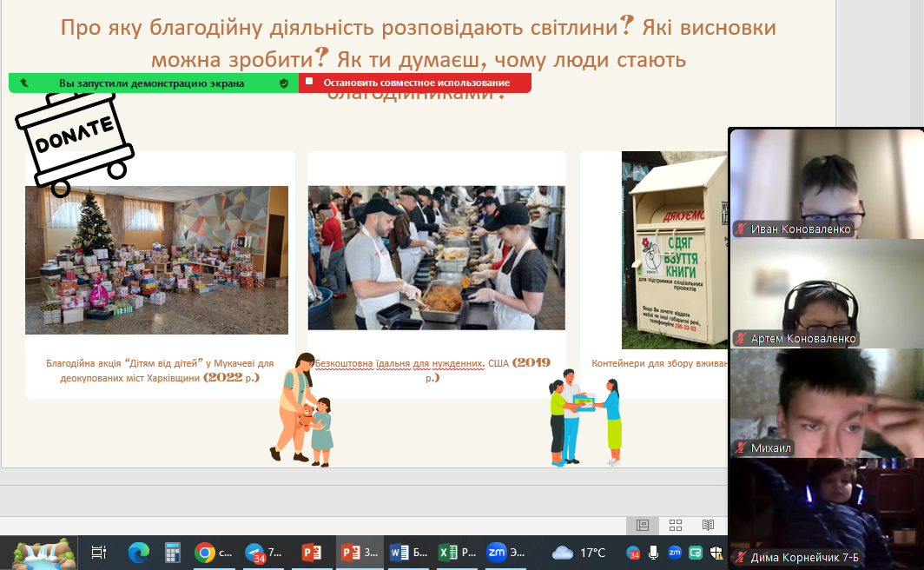Click the illustration of people handing over a box

[585, 417]
